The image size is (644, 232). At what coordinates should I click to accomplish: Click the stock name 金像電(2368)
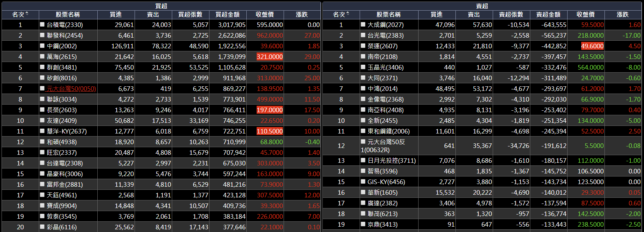(x=385, y=99)
